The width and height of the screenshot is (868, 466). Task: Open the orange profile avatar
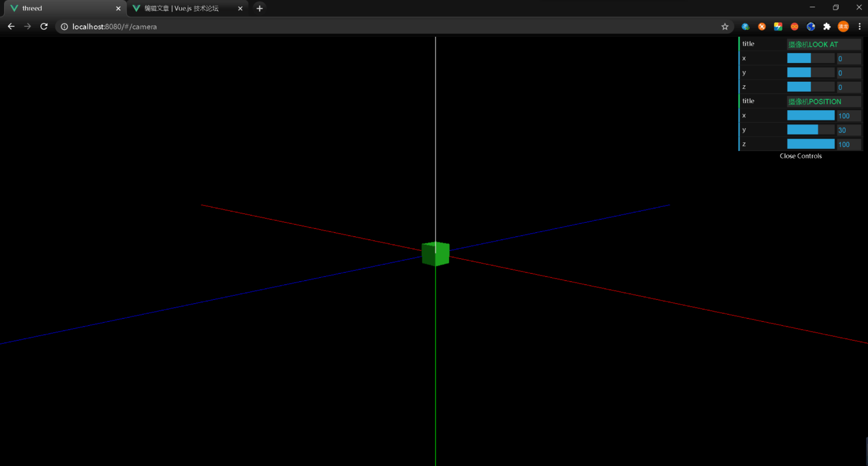point(843,26)
